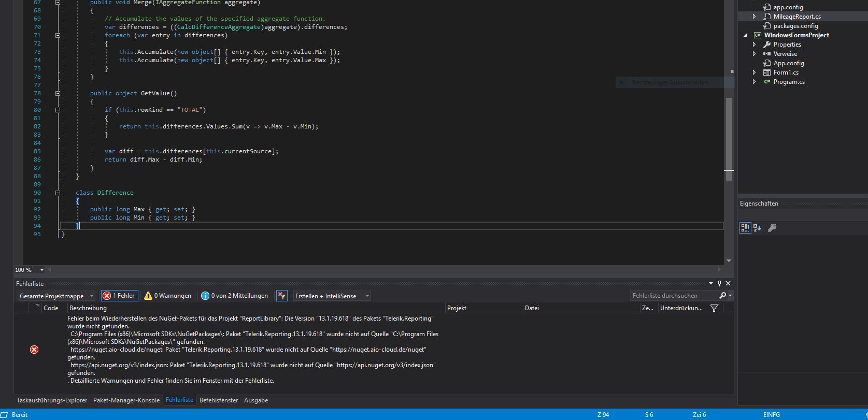868x420 pixels.
Task: Sort errors by the Projekt column
Action: pyautogui.click(x=484, y=308)
